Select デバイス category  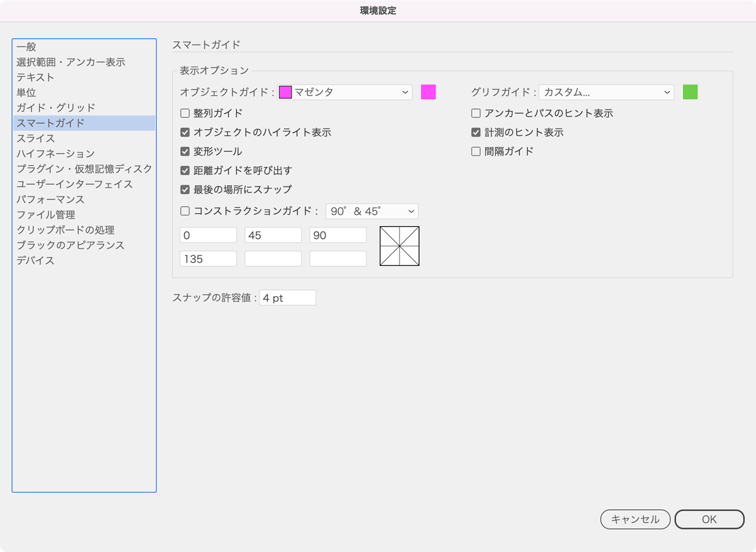84,260
